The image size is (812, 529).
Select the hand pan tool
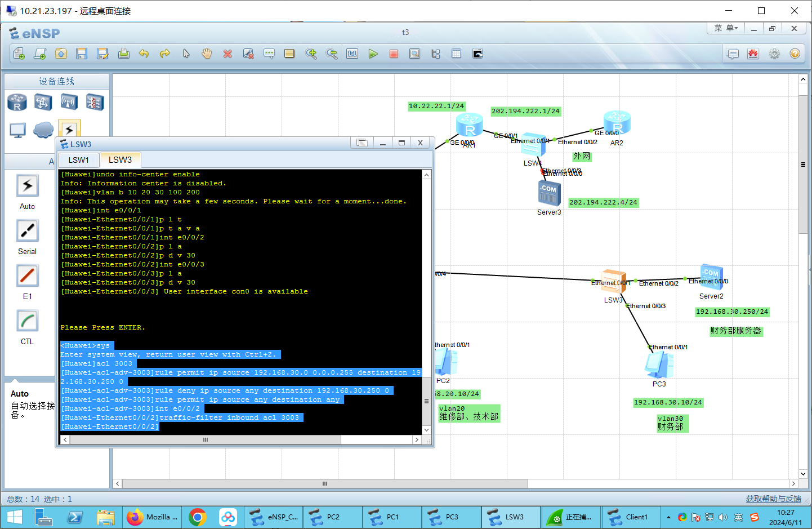pyautogui.click(x=207, y=54)
